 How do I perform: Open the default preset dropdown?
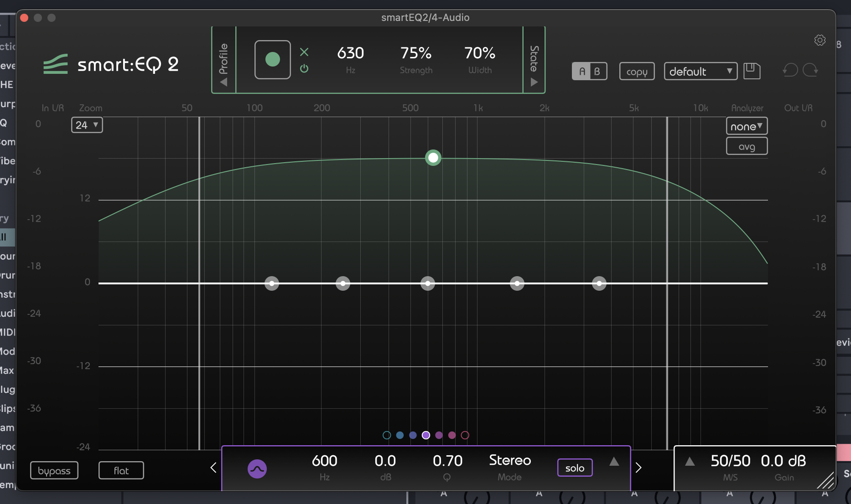point(701,72)
